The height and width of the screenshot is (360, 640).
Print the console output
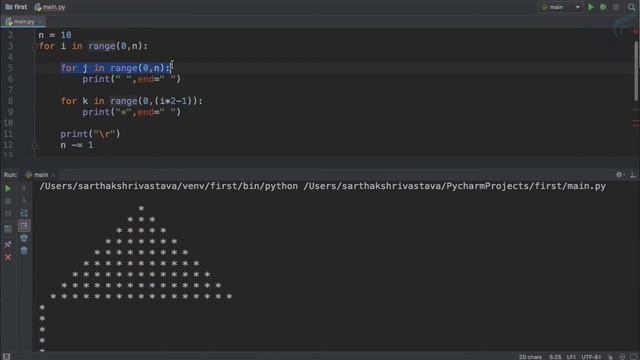pyautogui.click(x=24, y=238)
